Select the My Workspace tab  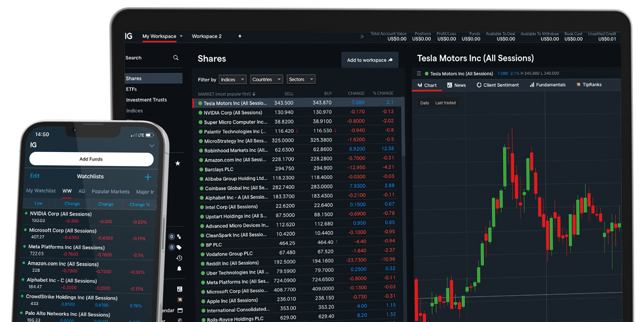tap(159, 36)
